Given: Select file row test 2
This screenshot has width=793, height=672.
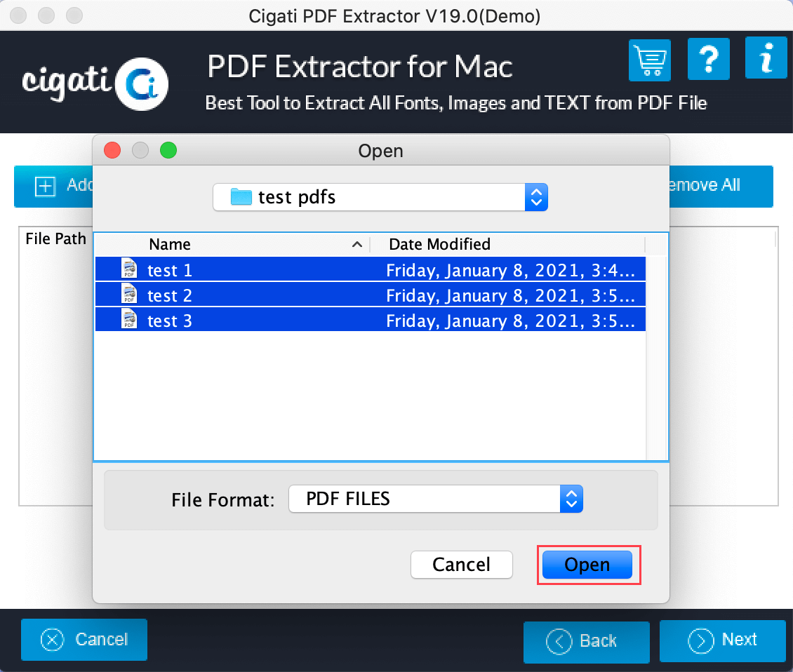Looking at the screenshot, I should (x=371, y=295).
